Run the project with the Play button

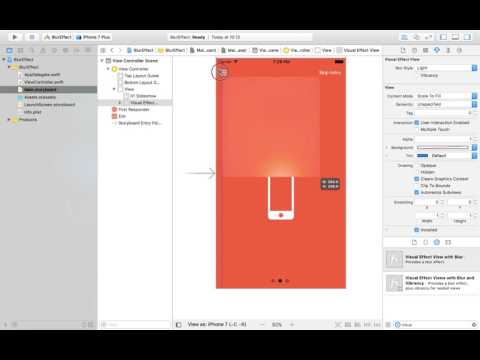(15, 37)
